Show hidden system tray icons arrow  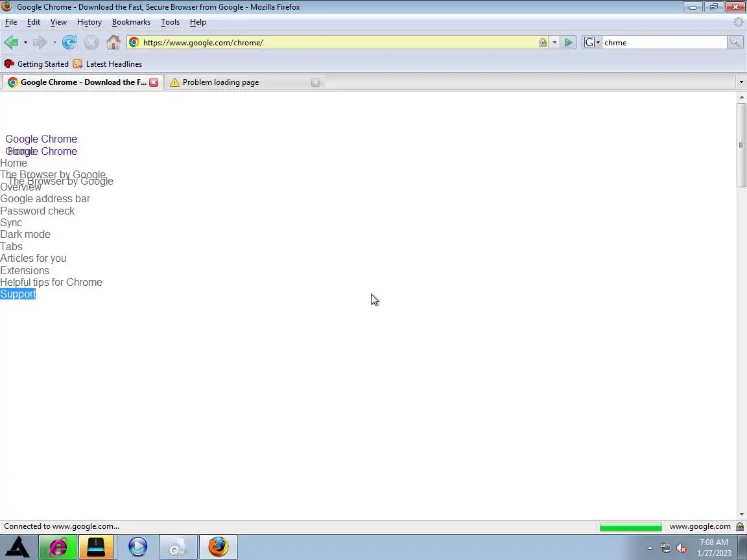tap(650, 548)
